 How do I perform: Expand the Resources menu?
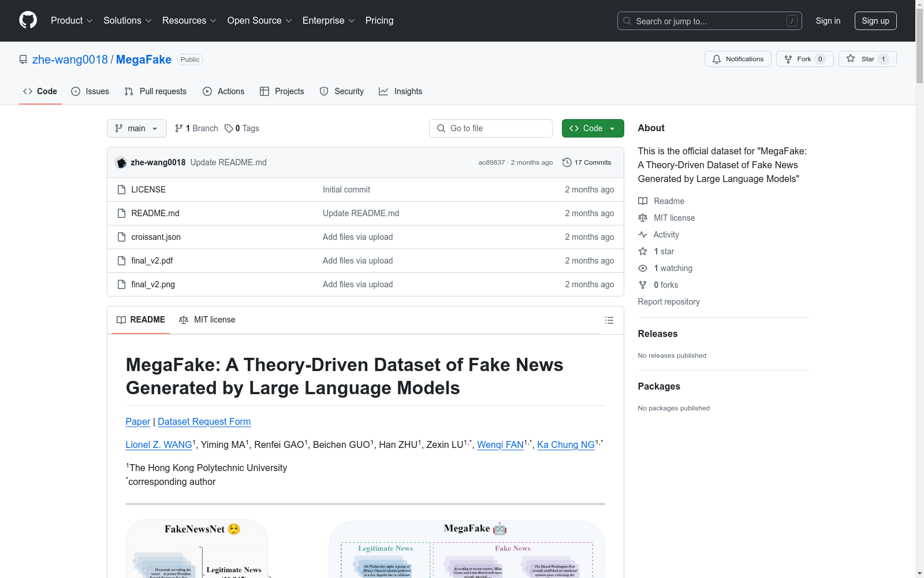tap(189, 21)
